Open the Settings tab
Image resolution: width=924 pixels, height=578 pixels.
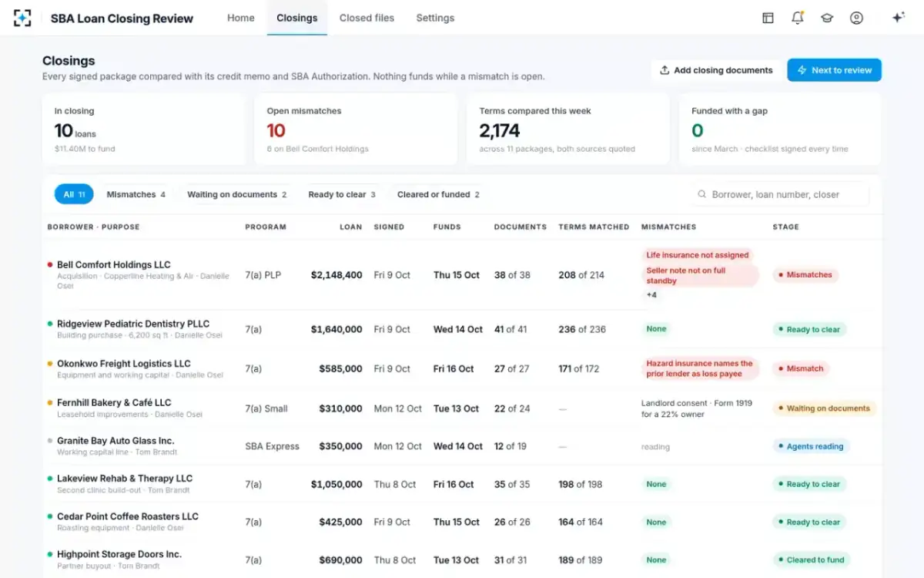pos(435,18)
